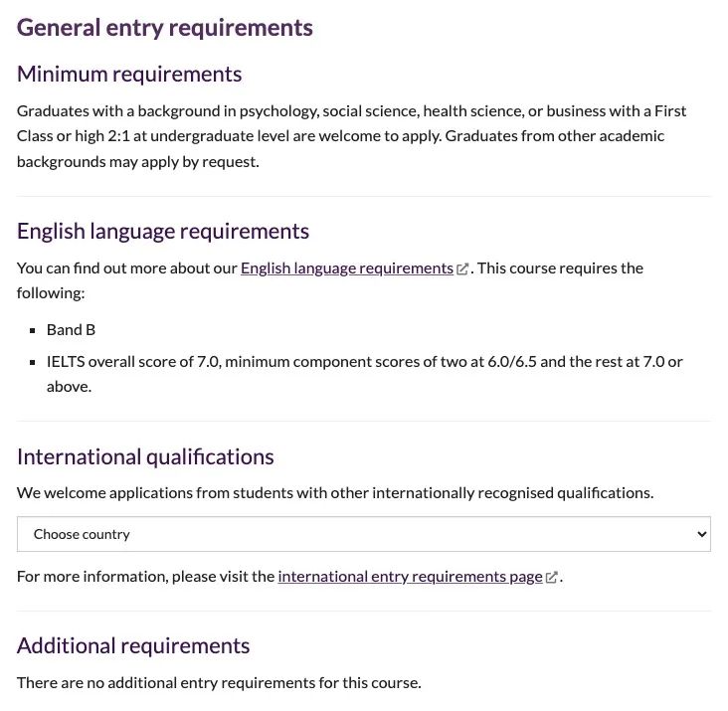Click the paragraph about First Class graduates
Viewport: 728px width, 711px height.
click(351, 136)
